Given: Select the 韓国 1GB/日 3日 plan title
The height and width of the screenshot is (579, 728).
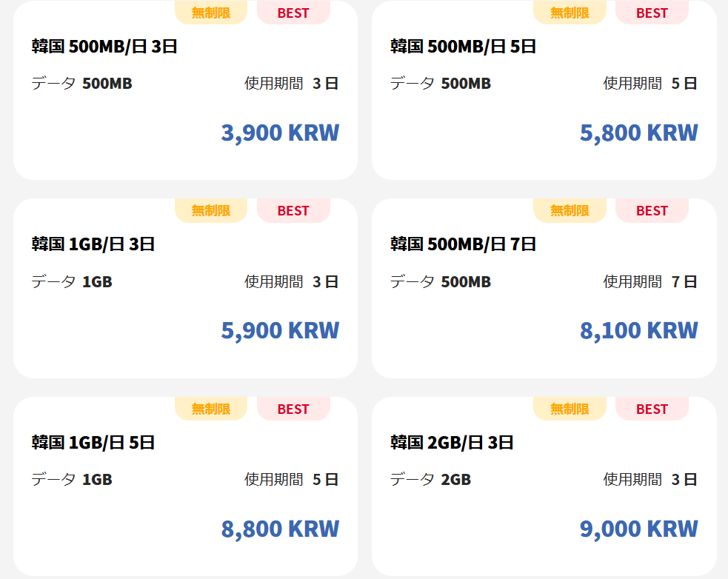Looking at the screenshot, I should pos(93,244).
